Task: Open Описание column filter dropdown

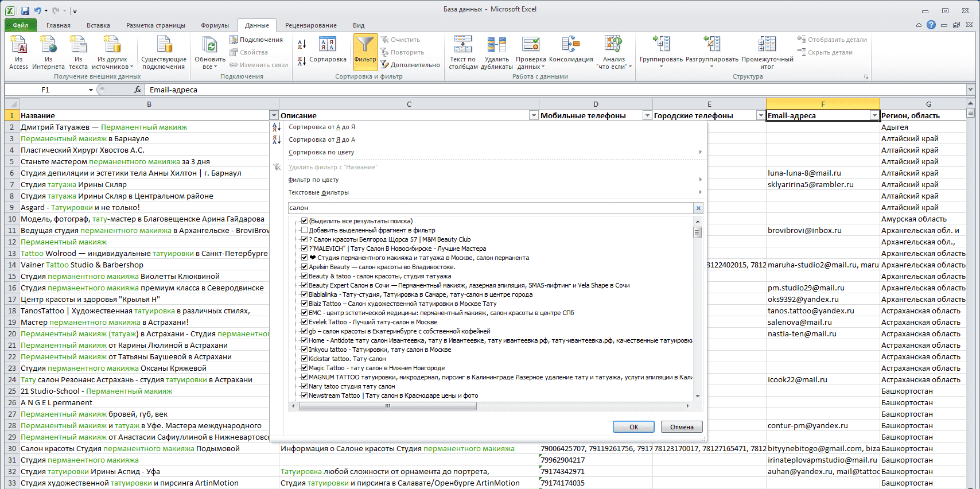Action: point(534,115)
